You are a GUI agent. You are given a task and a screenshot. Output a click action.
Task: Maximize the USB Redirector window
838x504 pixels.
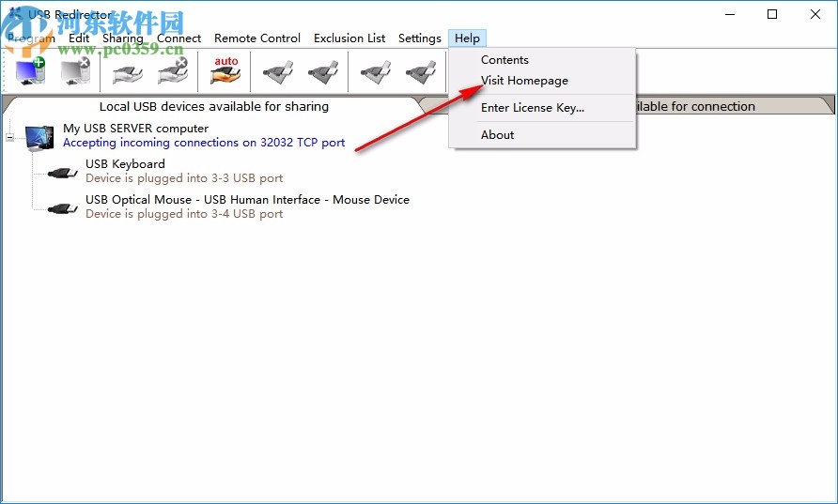click(x=772, y=14)
